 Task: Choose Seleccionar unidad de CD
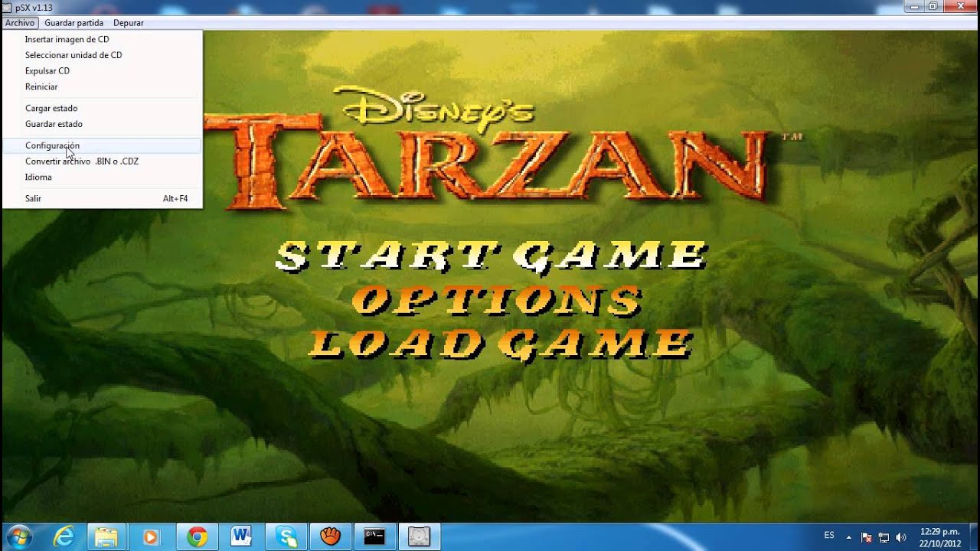[102, 55]
